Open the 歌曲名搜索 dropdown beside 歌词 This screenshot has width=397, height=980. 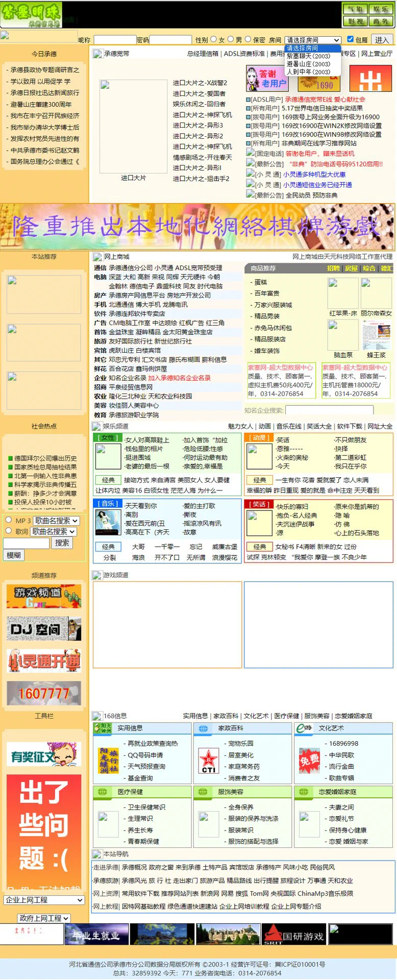point(54,531)
